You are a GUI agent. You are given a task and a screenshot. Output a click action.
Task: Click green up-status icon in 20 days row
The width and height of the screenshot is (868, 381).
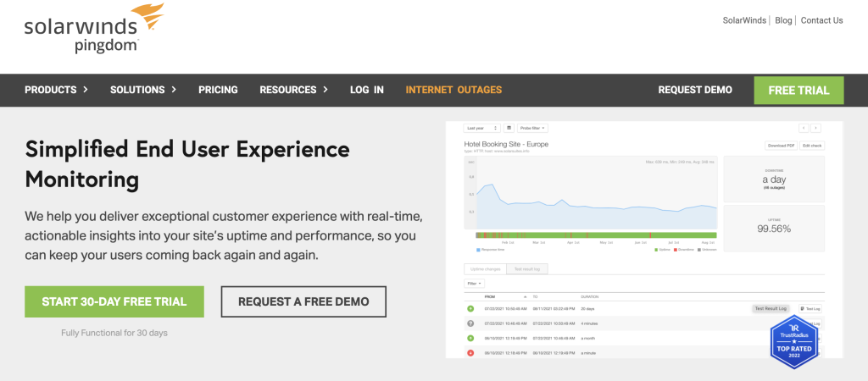tap(470, 308)
